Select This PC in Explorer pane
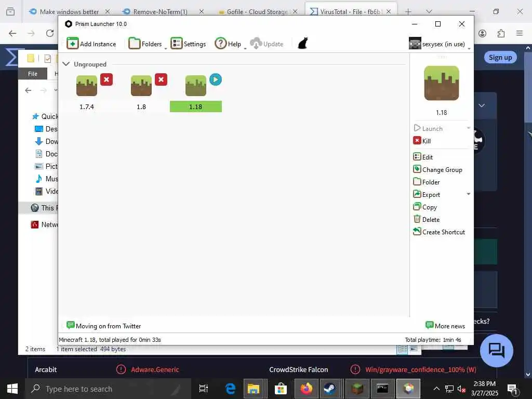 point(45,208)
